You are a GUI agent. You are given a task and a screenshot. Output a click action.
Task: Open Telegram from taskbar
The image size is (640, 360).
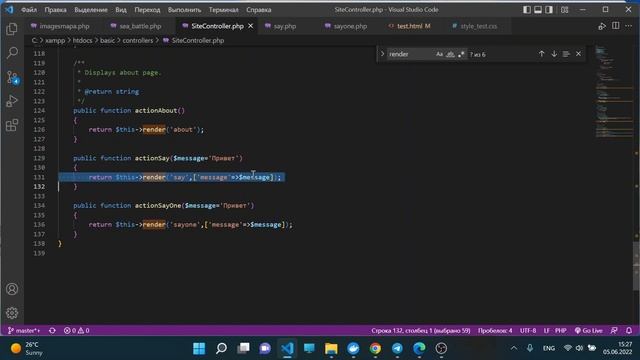[397, 348]
